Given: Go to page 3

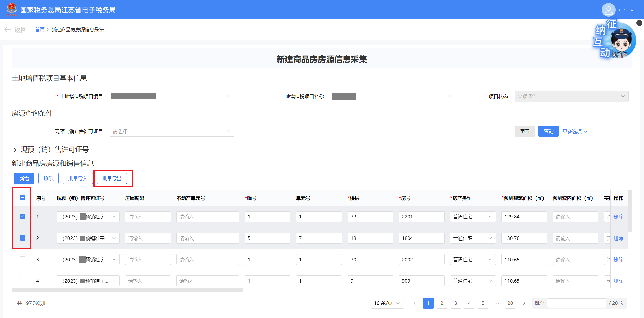Looking at the screenshot, I should click(456, 303).
